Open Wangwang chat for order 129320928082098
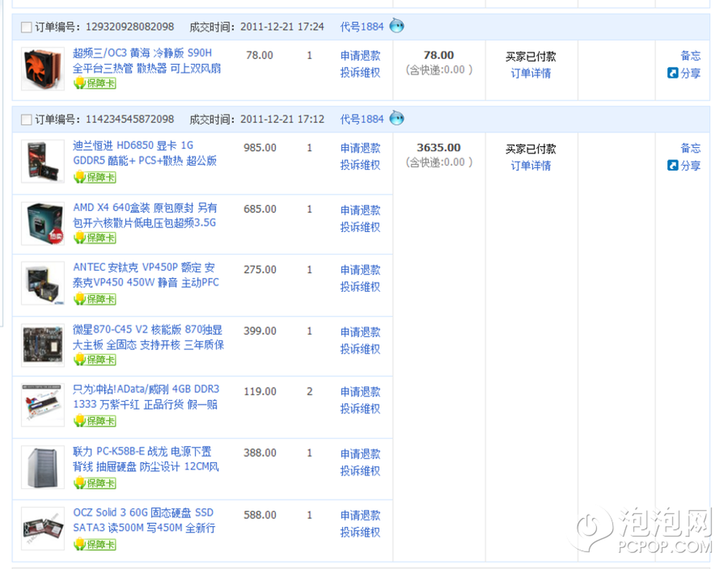This screenshot has height=569, width=728. click(397, 25)
